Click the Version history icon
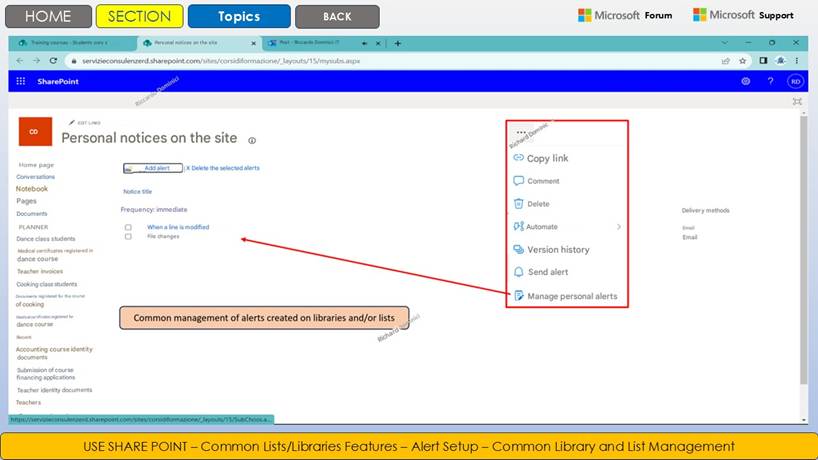Viewport: 818px width, 460px height. (x=518, y=249)
